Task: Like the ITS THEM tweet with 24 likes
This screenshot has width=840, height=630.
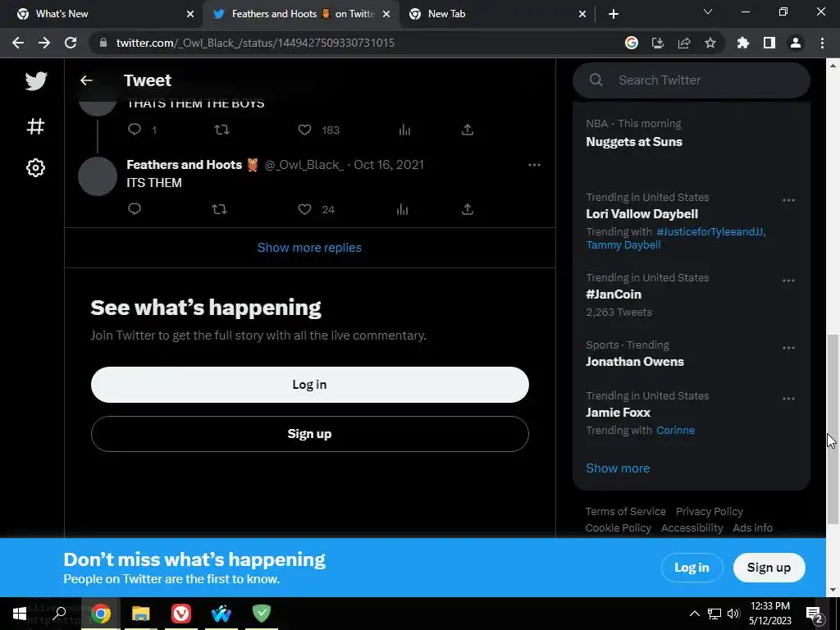Action: point(305,209)
